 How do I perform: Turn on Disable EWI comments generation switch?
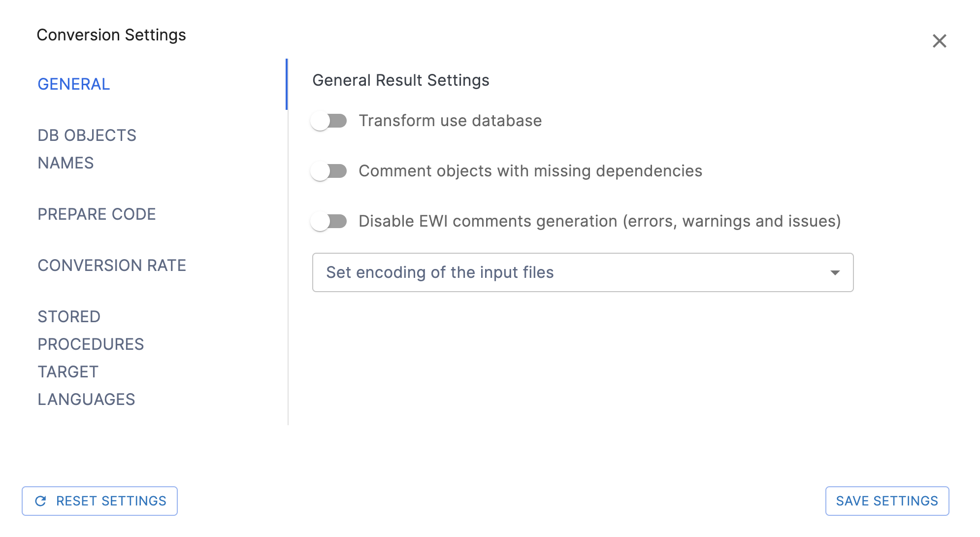point(329,221)
